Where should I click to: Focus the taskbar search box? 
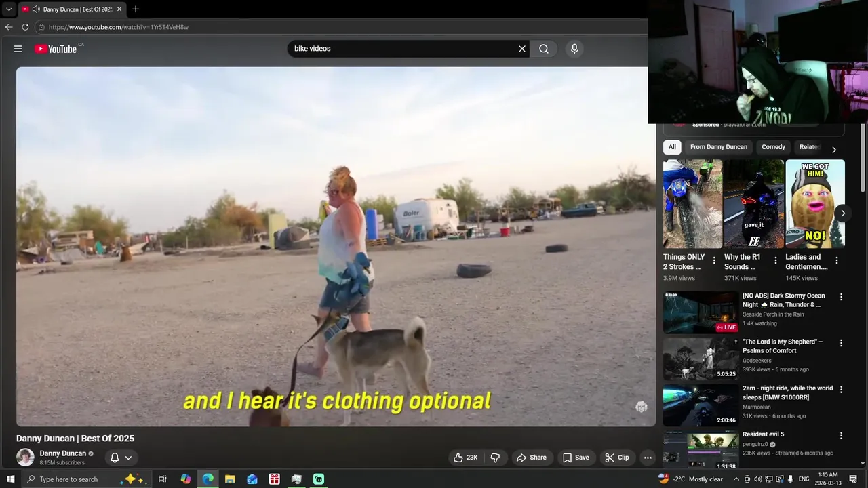coord(85,479)
